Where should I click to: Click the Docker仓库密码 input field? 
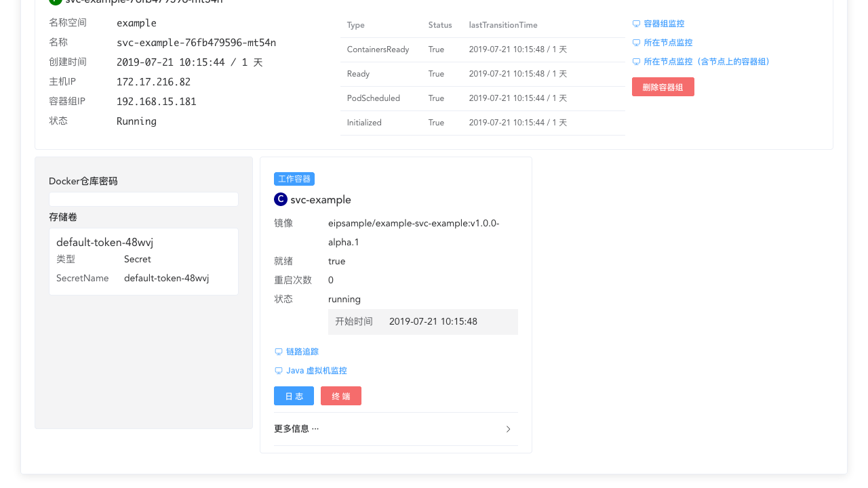pyautogui.click(x=143, y=199)
